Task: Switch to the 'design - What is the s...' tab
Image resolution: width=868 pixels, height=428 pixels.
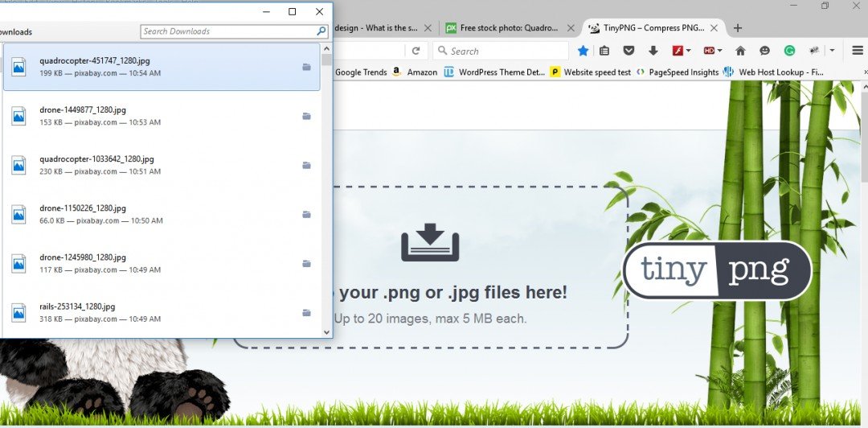Action: click(376, 27)
